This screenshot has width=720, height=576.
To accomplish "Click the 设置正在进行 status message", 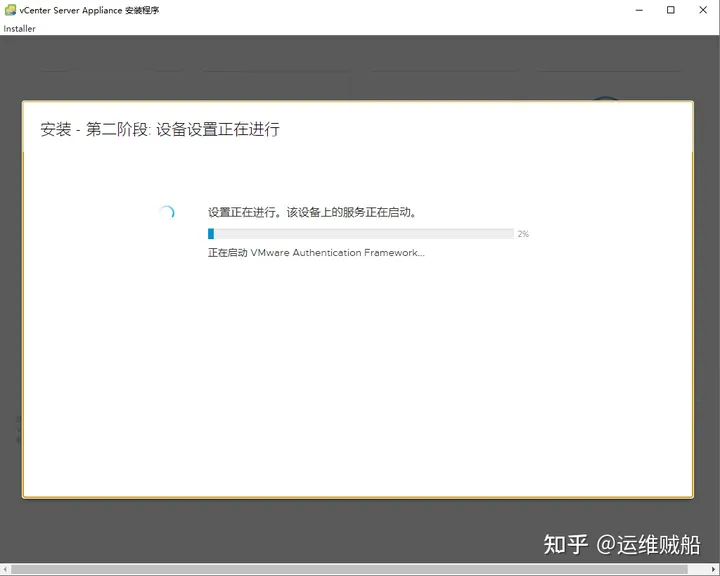I will pyautogui.click(x=312, y=212).
